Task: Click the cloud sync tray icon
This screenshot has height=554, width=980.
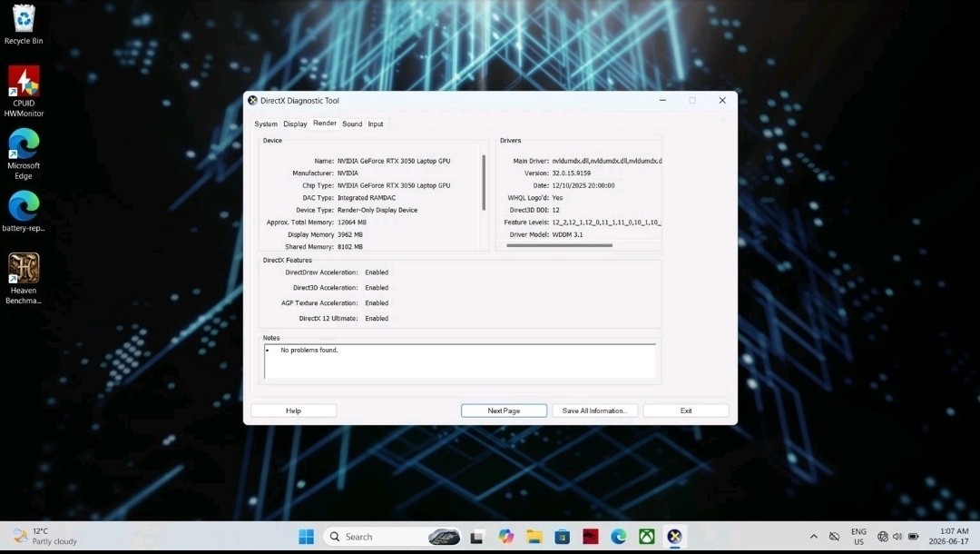Action: click(835, 537)
